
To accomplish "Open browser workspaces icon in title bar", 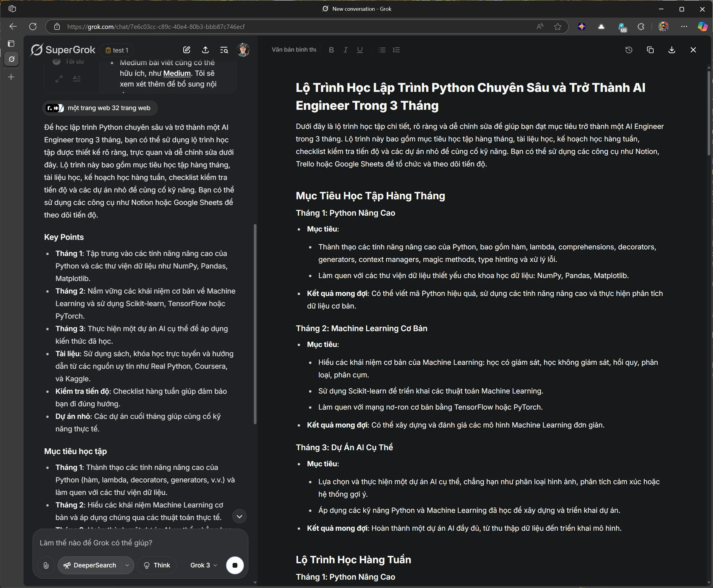I will [12, 9].
